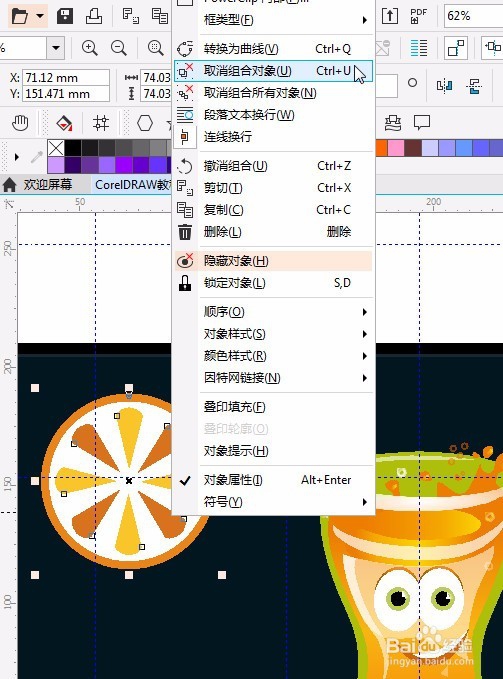Pick the orange color swatch
This screenshot has width=503, height=679.
pos(381,148)
